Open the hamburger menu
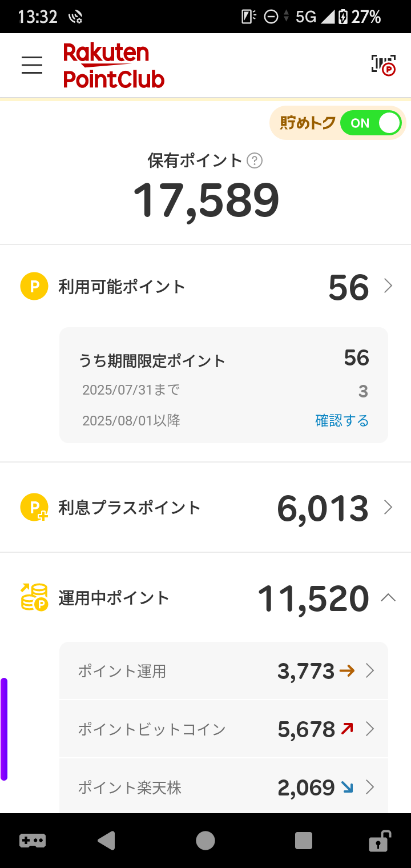The width and height of the screenshot is (411, 868). coord(32,65)
